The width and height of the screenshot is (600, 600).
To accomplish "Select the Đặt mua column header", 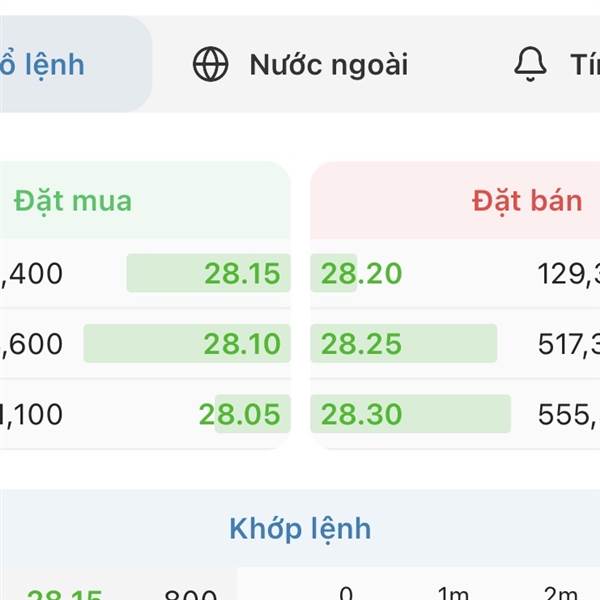I will pyautogui.click(x=73, y=200).
